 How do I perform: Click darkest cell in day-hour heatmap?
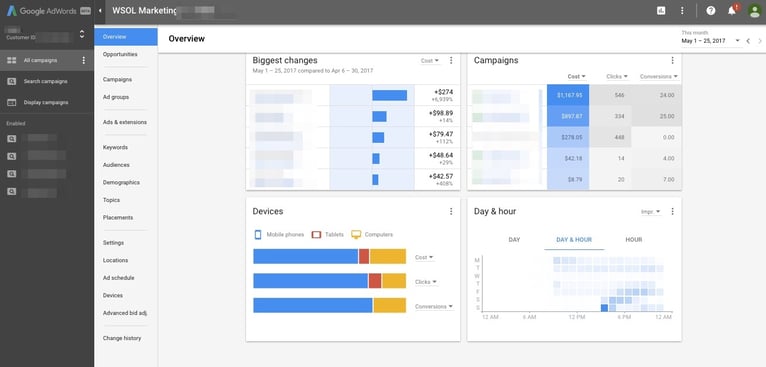pyautogui.click(x=604, y=308)
